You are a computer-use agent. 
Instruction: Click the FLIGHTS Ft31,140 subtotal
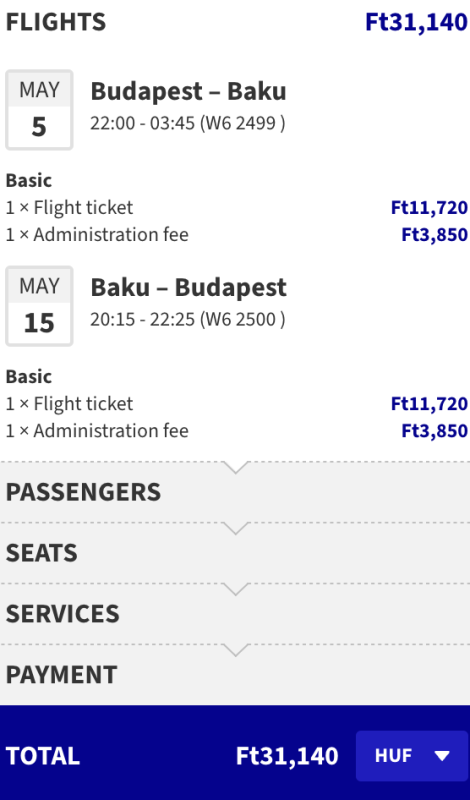click(416, 22)
